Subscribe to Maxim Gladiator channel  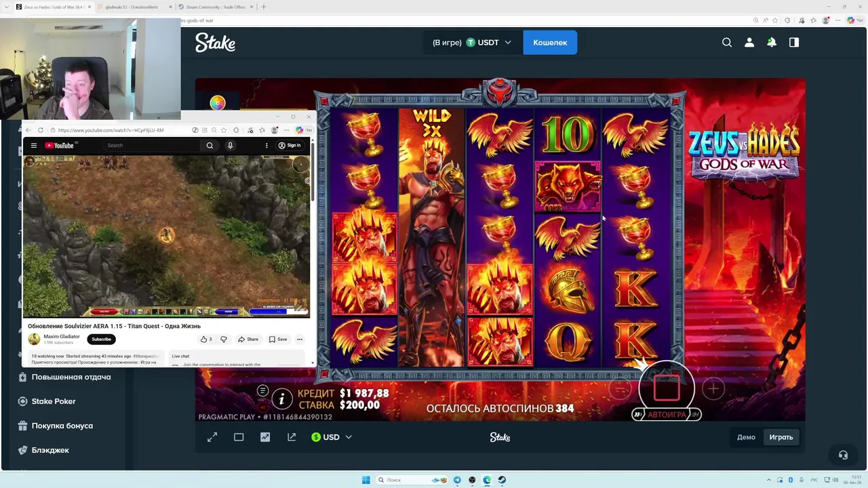click(x=101, y=339)
